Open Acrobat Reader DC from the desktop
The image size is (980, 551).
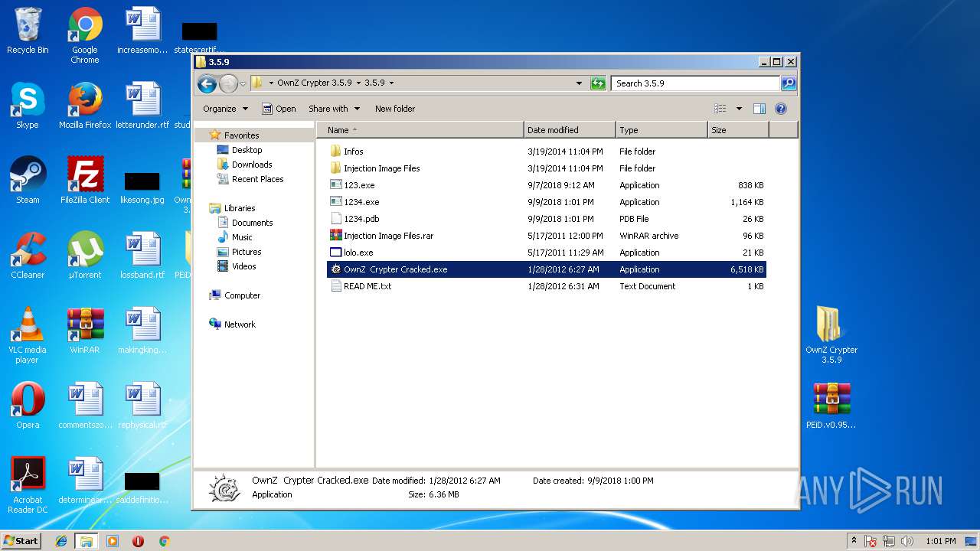tap(28, 486)
